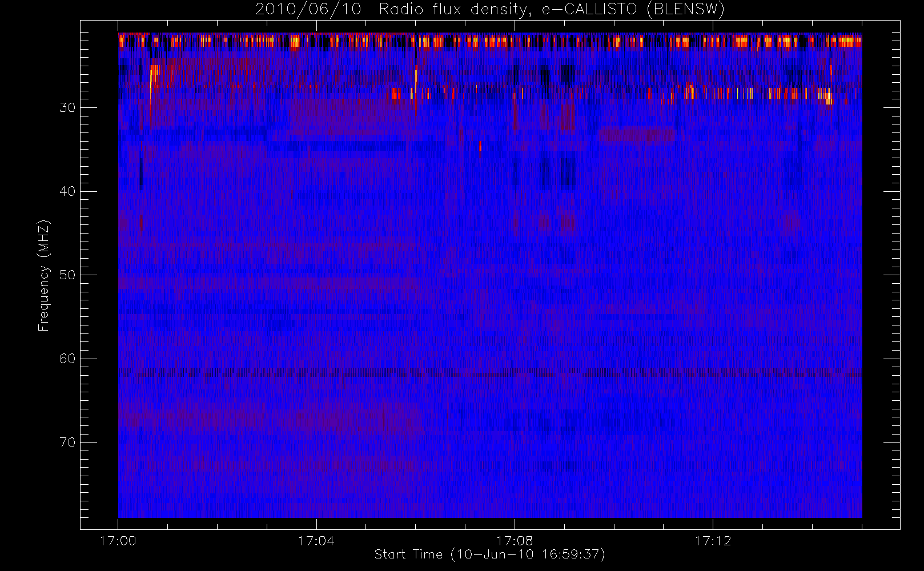Select the 17:04 time tick label
The height and width of the screenshot is (571, 924).
point(316,541)
